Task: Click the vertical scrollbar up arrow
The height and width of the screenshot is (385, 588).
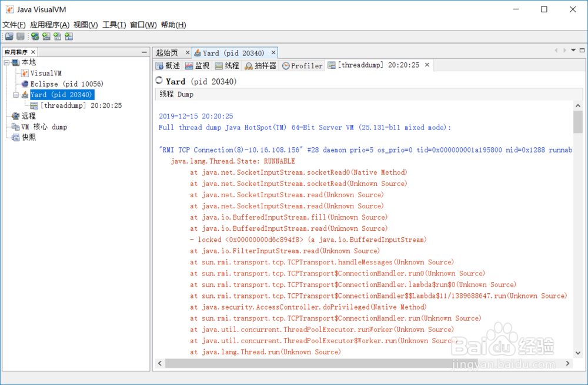Action: (578, 106)
